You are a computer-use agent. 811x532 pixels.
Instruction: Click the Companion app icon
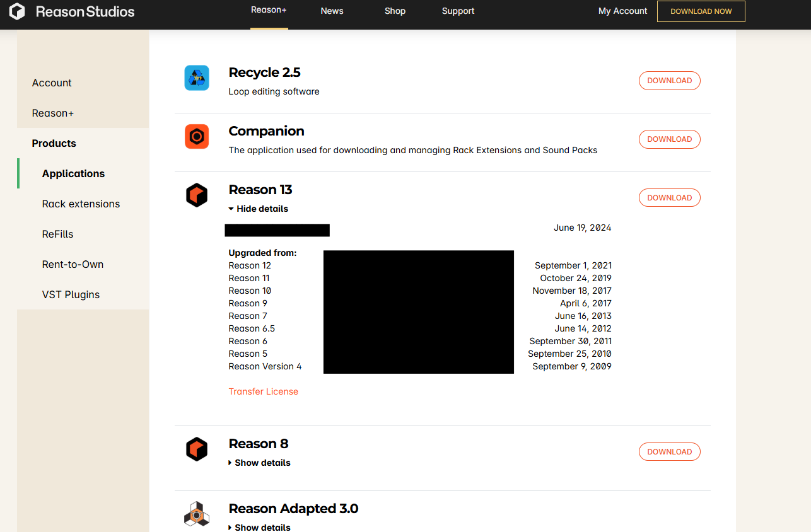click(197, 137)
